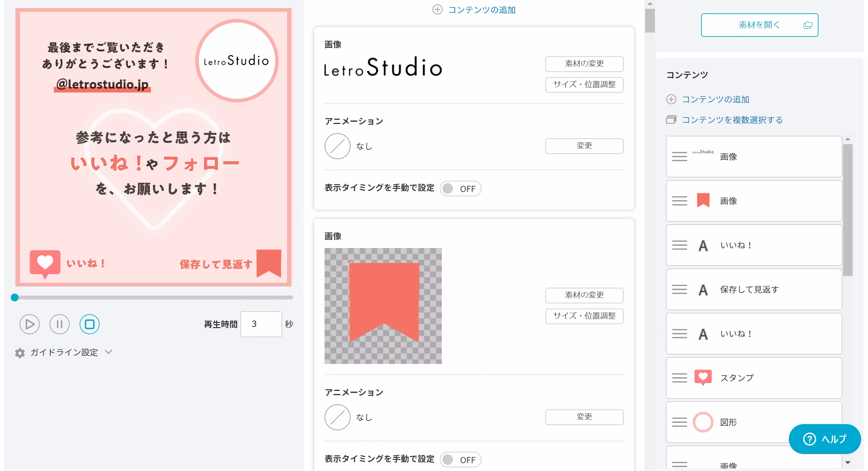Click the drag handle of the bookmark 画像 row
The height and width of the screenshot is (471, 868).
pyautogui.click(x=679, y=201)
